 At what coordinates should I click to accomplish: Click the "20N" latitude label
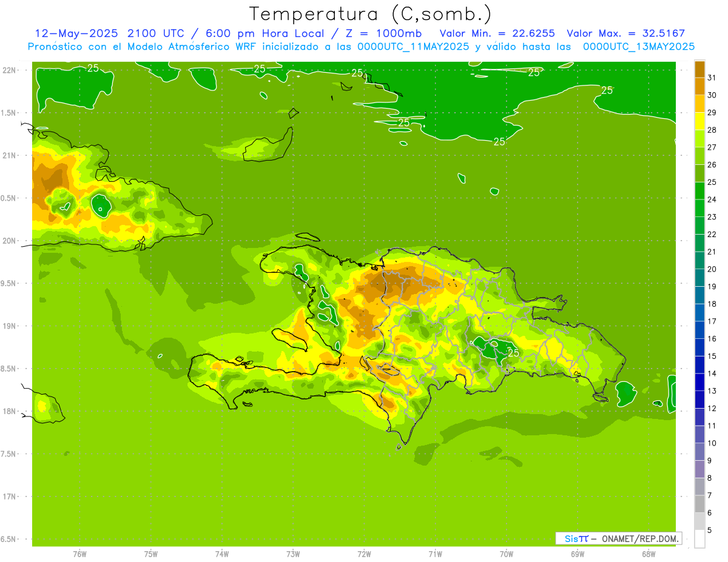coord(10,241)
